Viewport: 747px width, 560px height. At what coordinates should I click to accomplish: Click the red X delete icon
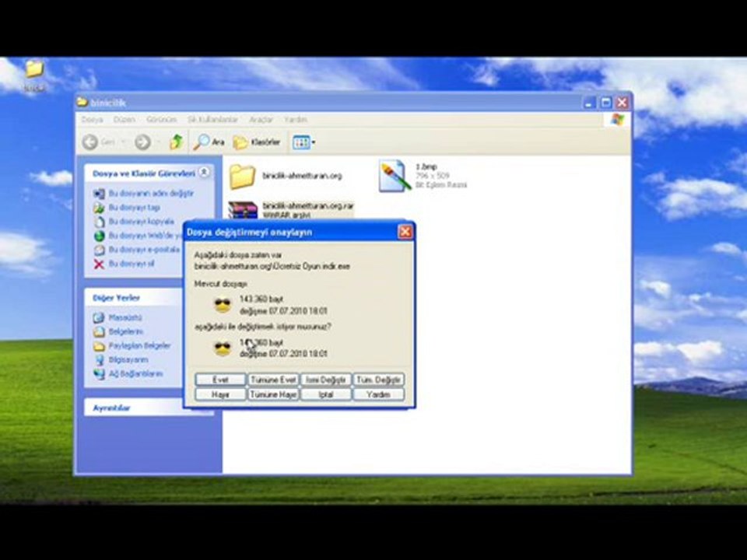[99, 264]
